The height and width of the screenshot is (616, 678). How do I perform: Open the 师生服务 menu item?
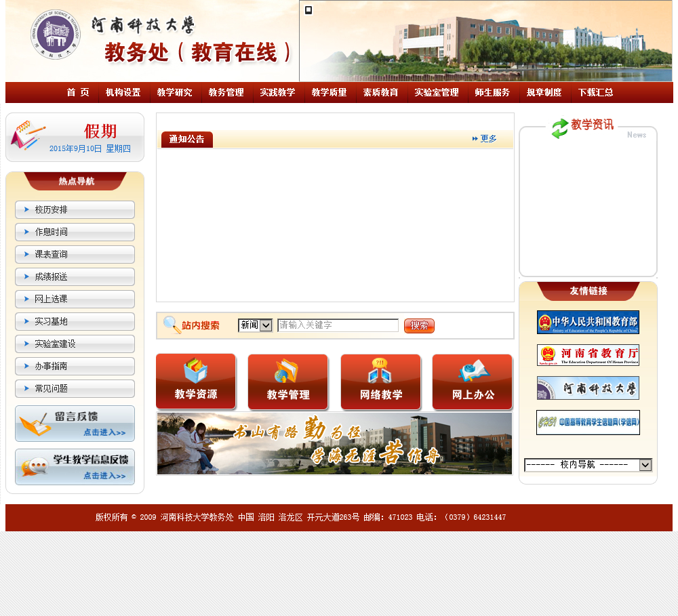(x=492, y=93)
